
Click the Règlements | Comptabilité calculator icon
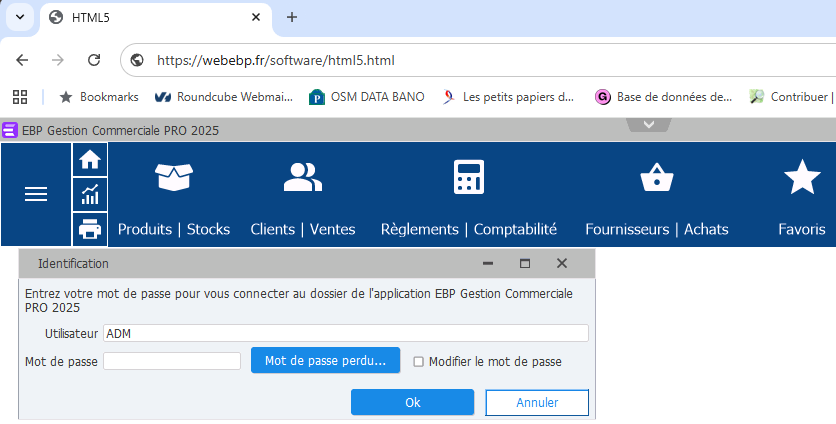tap(468, 177)
